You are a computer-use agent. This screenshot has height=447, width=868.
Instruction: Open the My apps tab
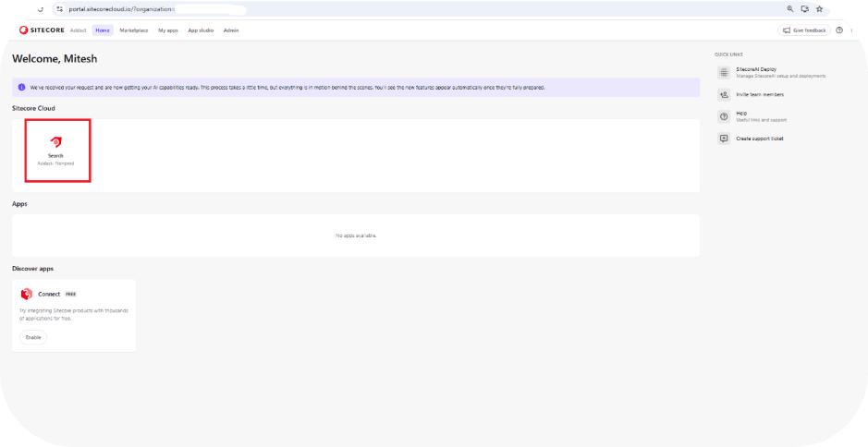click(x=167, y=30)
